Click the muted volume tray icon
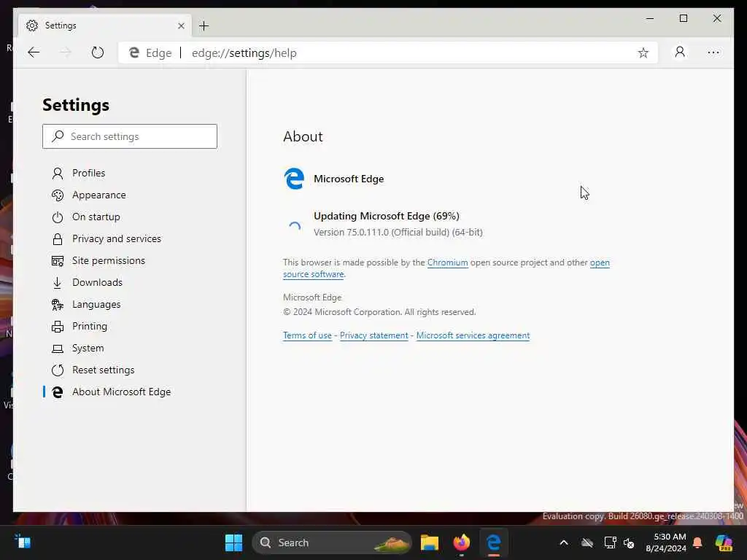Image resolution: width=747 pixels, height=560 pixels. pyautogui.click(x=629, y=542)
